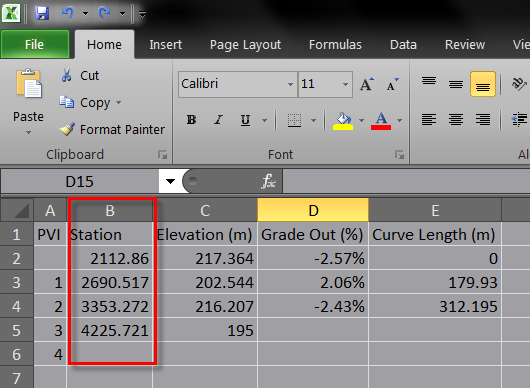Apply yellow Fill Color to cell

[x=343, y=121]
